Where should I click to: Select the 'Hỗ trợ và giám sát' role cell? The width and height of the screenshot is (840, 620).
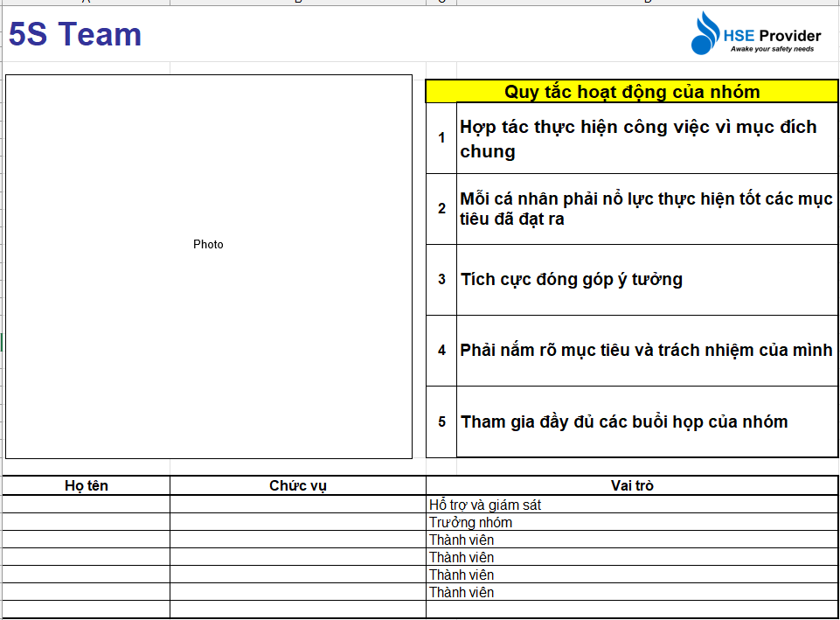[632, 505]
